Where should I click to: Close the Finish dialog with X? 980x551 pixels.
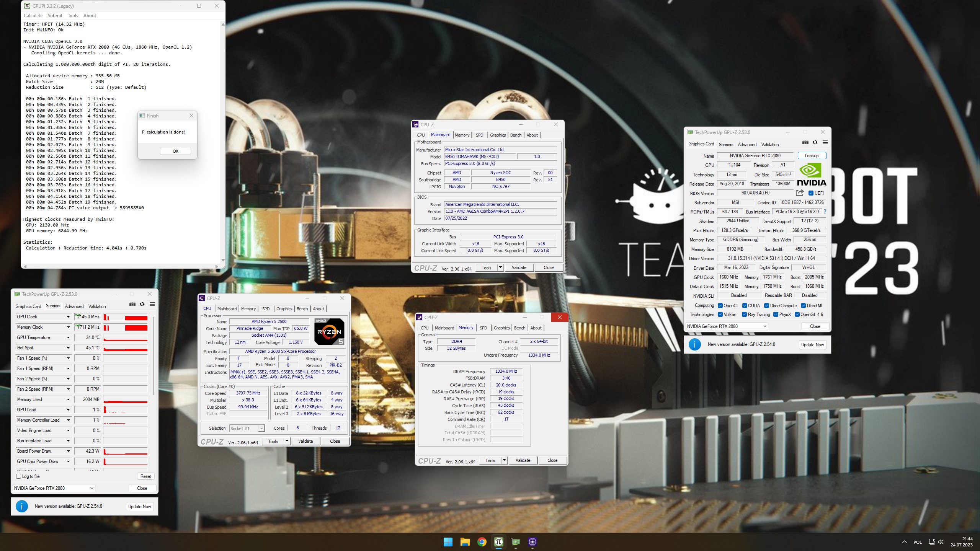click(191, 116)
